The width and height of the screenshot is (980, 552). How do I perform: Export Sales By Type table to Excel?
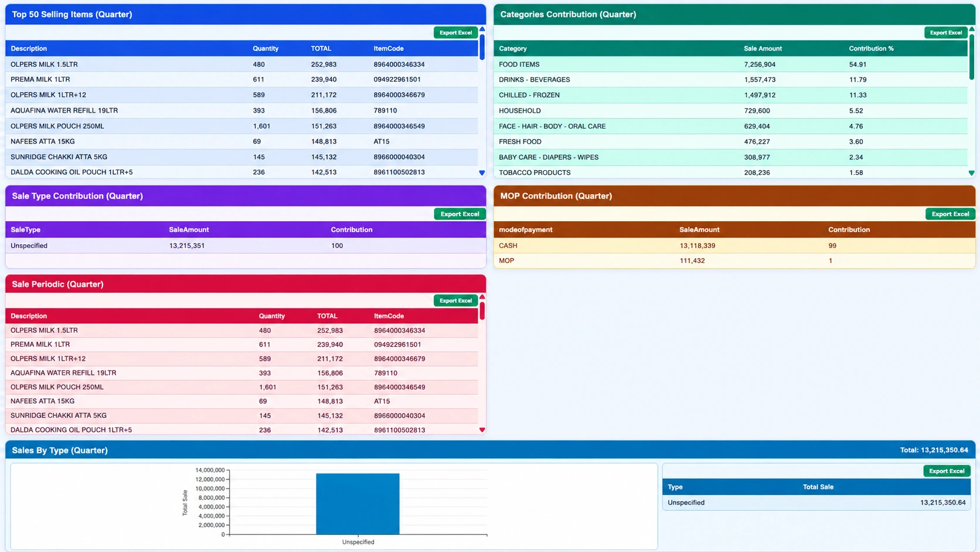point(947,471)
